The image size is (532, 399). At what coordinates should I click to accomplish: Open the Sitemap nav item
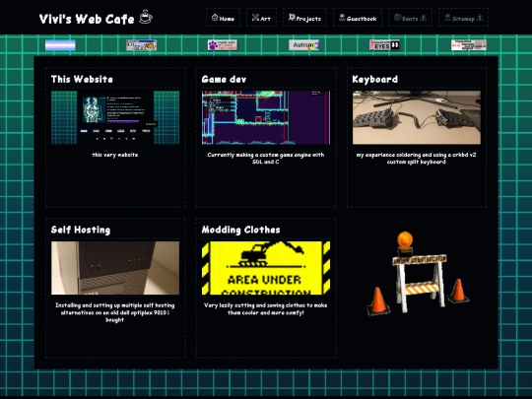click(x=463, y=18)
